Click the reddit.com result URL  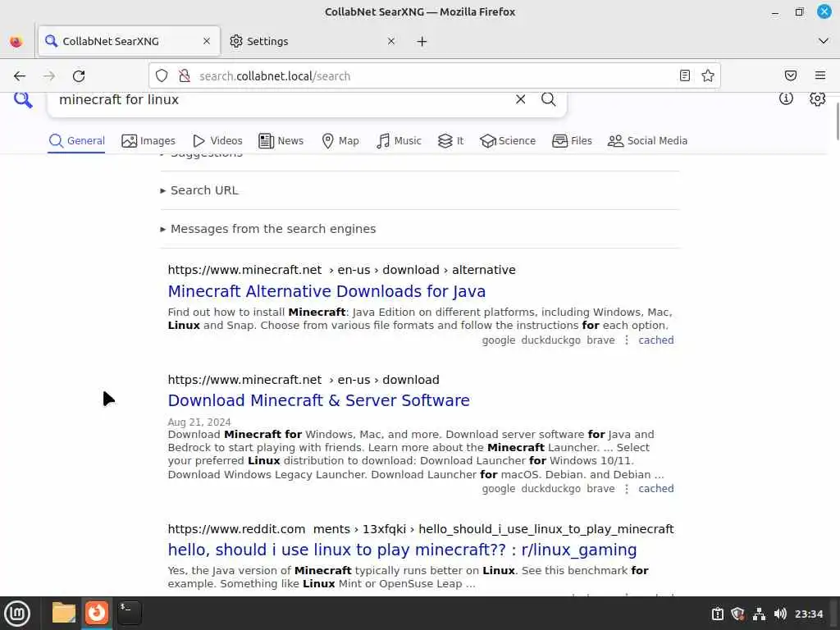click(x=421, y=529)
